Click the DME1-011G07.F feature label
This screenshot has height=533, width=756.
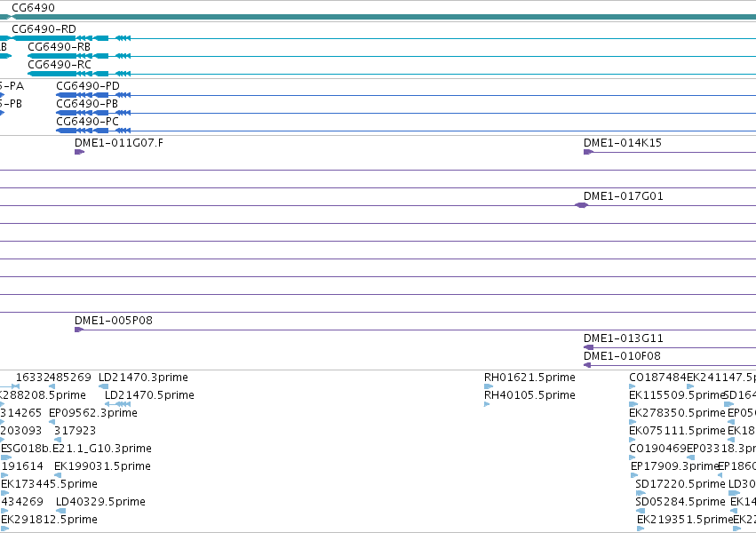click(x=119, y=143)
